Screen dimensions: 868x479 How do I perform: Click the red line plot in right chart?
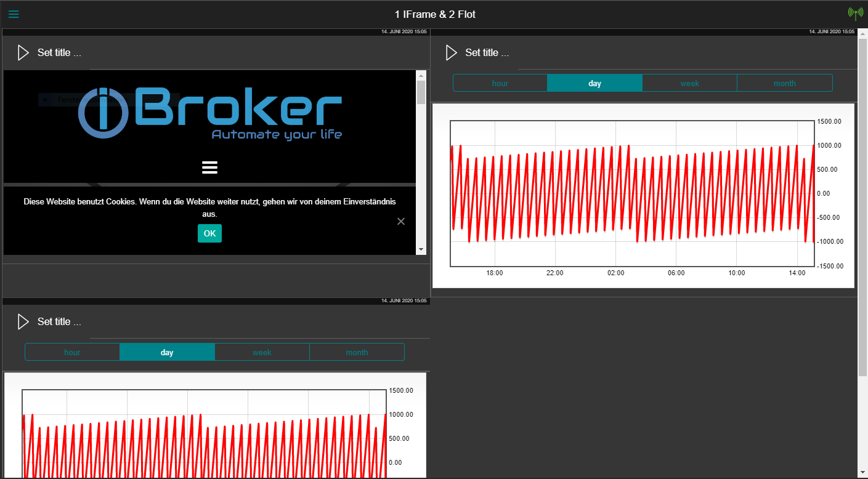coord(633,193)
